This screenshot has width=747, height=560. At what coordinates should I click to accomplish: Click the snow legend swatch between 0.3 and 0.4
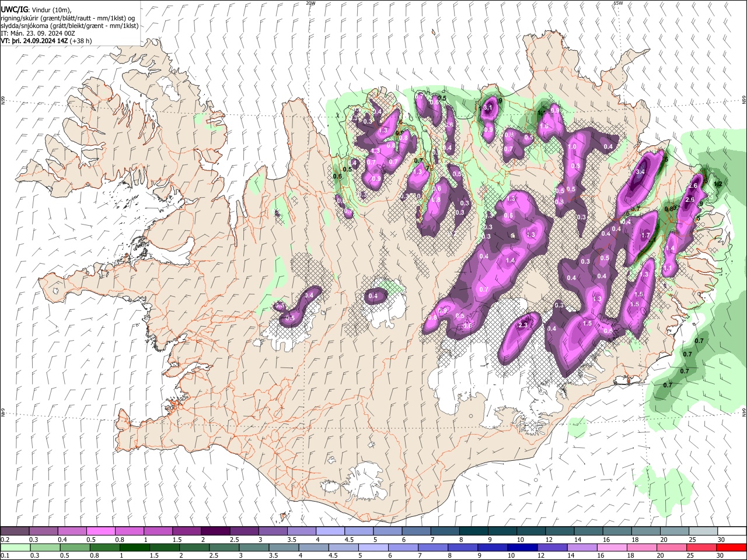pos(43,531)
